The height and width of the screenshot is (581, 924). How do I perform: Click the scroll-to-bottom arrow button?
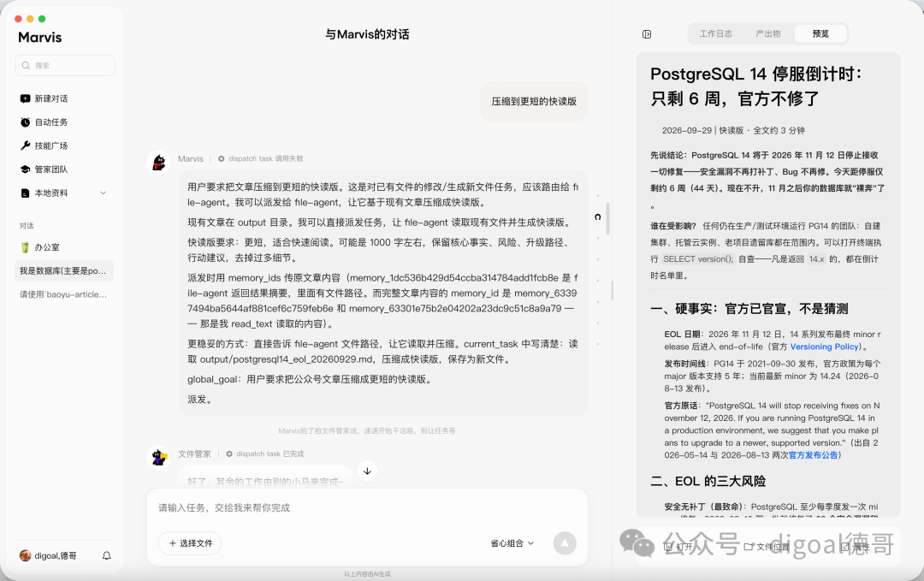(x=367, y=471)
